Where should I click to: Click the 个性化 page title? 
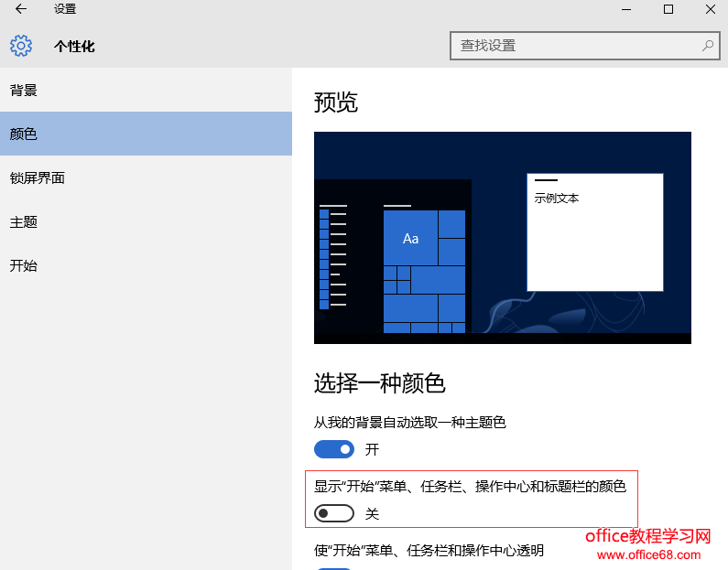[x=74, y=47]
